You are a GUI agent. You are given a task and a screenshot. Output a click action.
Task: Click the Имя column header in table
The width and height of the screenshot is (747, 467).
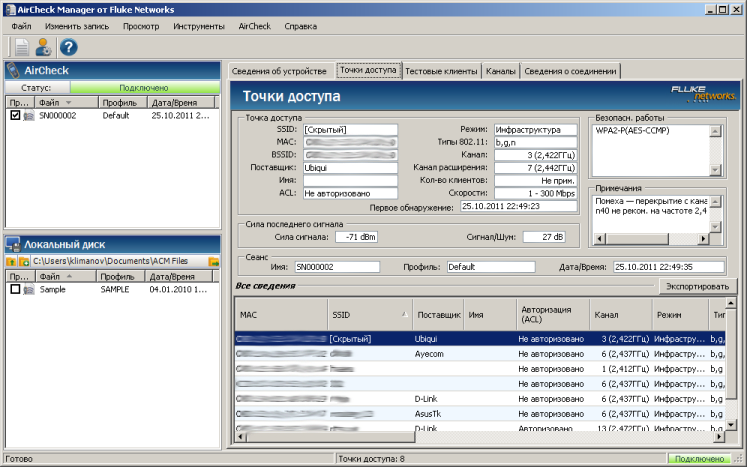490,315
